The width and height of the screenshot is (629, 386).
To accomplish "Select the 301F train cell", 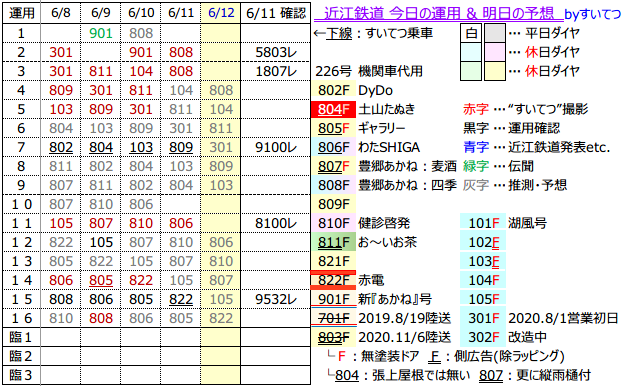I will click(483, 318).
